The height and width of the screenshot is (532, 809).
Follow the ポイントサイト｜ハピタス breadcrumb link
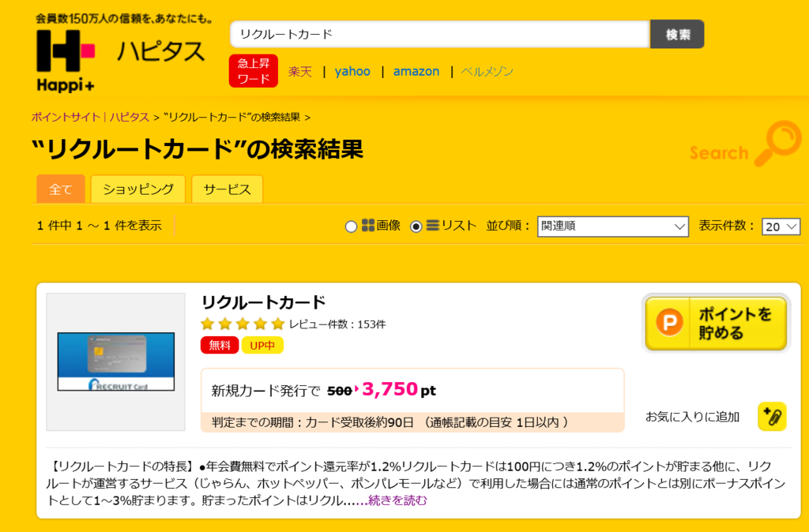90,117
